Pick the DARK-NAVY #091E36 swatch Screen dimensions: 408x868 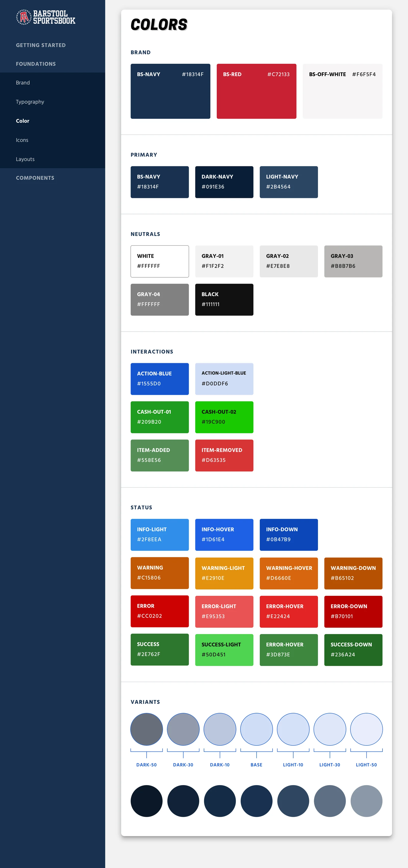[224, 182]
